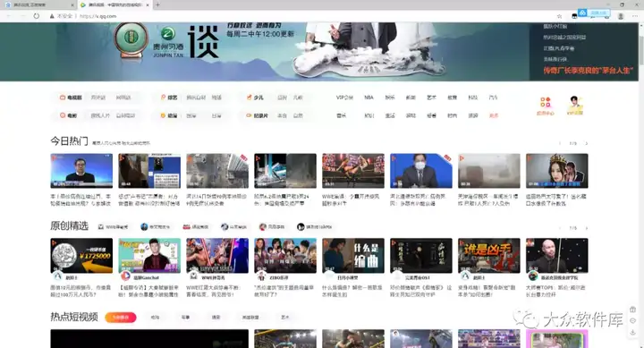Open the NBA channel link

tap(369, 98)
